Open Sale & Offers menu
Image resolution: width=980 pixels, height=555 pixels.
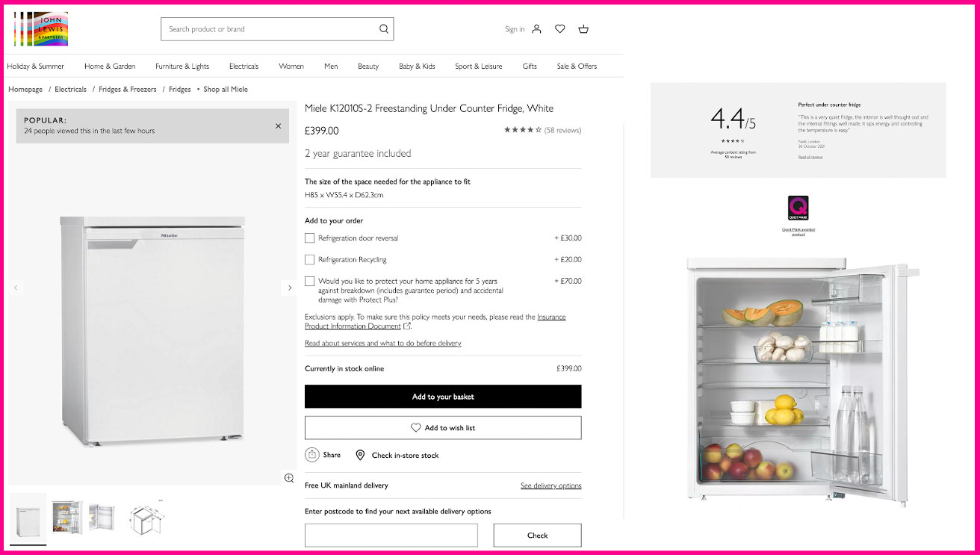coord(577,66)
